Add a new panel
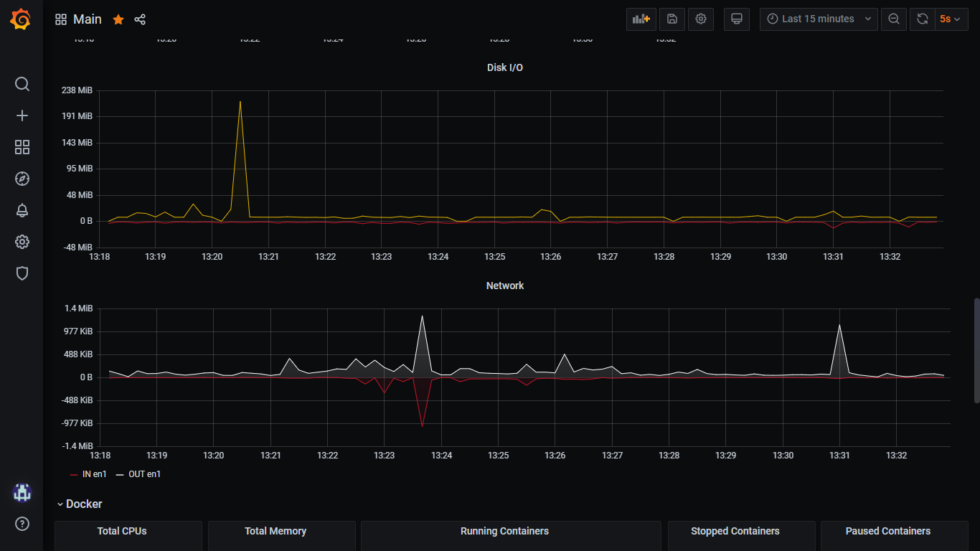This screenshot has width=980, height=551. (641, 19)
